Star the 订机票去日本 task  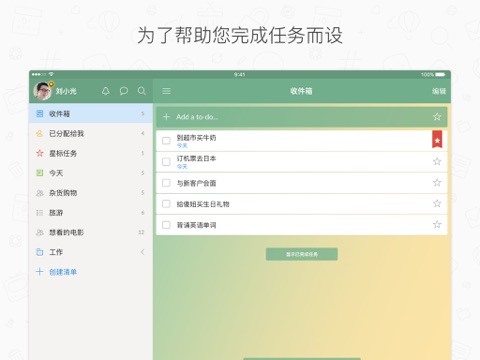click(437, 162)
